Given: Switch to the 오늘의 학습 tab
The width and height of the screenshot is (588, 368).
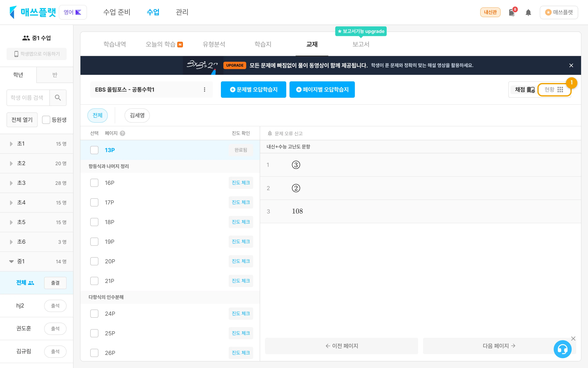Looking at the screenshot, I should click(164, 44).
